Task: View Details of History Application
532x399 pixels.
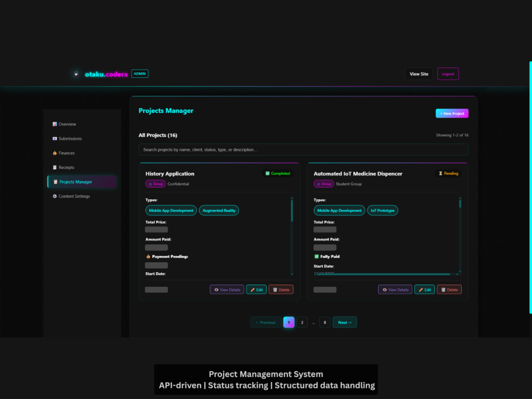Action: point(227,290)
